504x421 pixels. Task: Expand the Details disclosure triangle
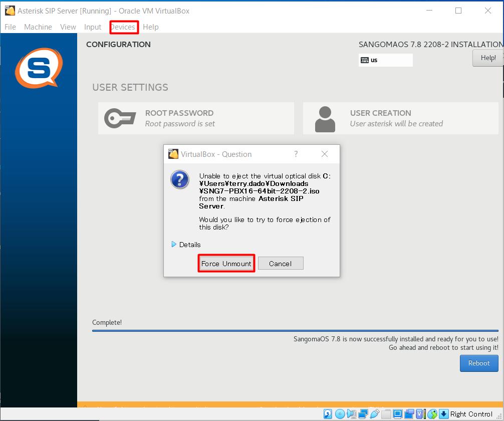click(x=173, y=245)
